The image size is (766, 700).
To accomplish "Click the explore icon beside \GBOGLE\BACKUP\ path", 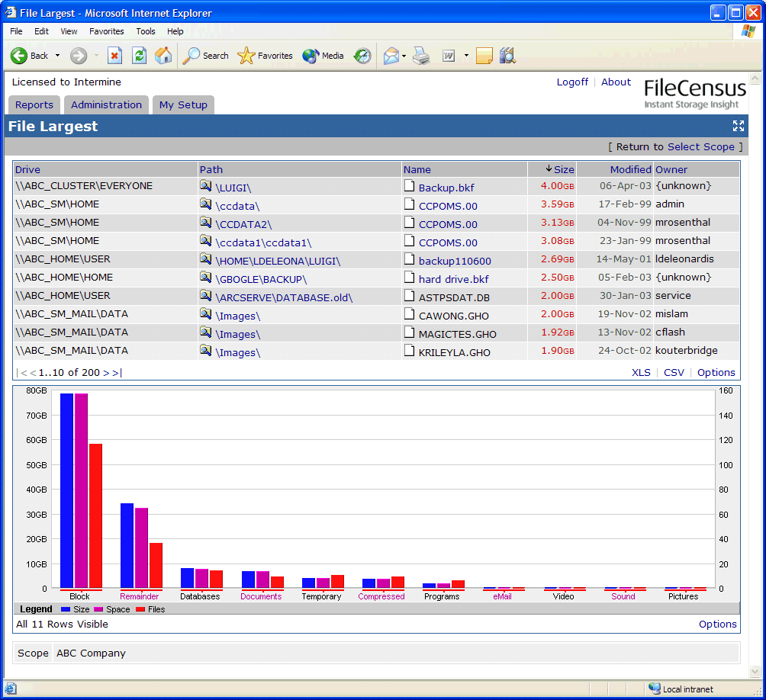I will pos(206,278).
